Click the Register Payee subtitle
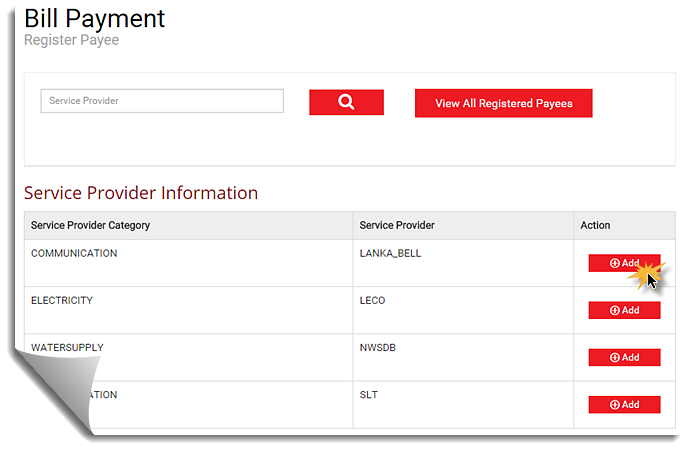The image size is (687, 450). click(71, 40)
